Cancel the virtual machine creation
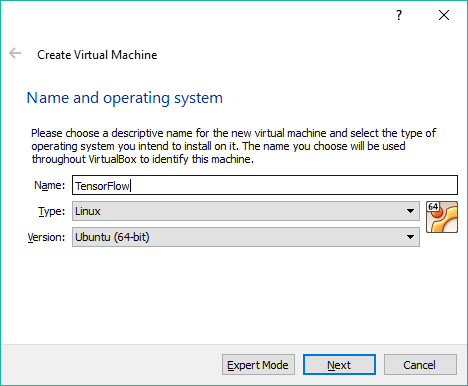Viewport: 468px width, 386px height. click(x=420, y=365)
